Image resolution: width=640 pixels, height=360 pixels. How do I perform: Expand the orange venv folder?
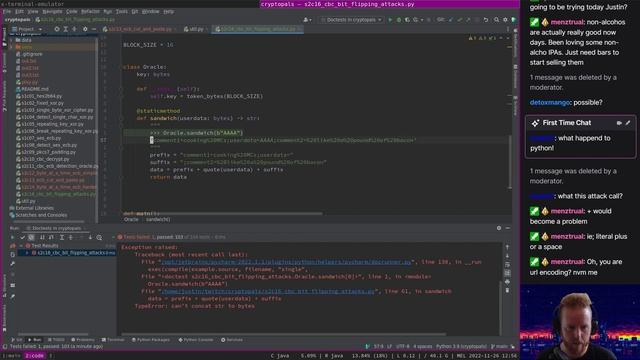click(11, 47)
